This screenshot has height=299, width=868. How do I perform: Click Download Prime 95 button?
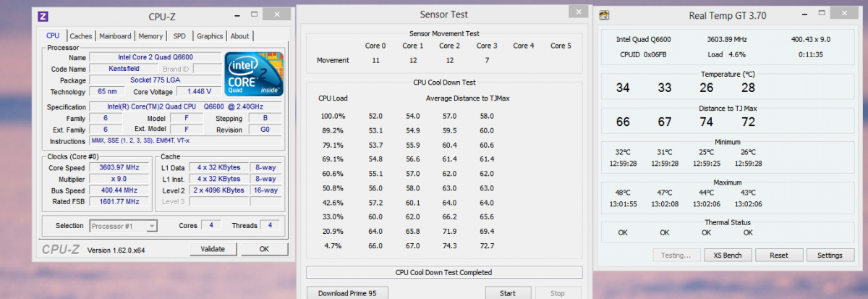pyautogui.click(x=347, y=293)
